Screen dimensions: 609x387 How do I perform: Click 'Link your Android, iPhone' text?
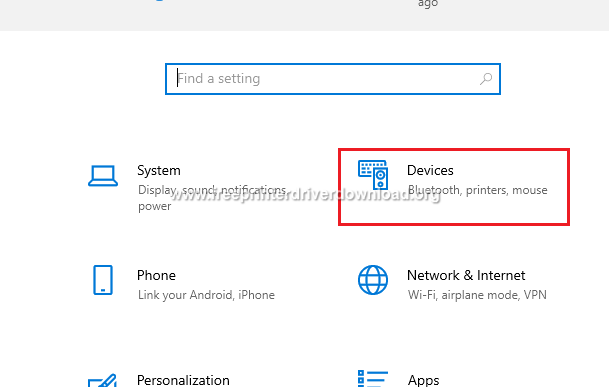click(206, 295)
